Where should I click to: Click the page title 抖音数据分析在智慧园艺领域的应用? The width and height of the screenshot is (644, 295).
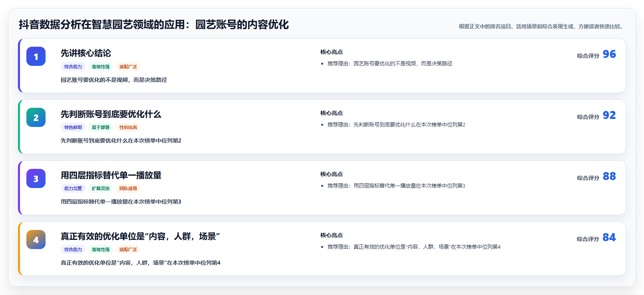coord(154,24)
